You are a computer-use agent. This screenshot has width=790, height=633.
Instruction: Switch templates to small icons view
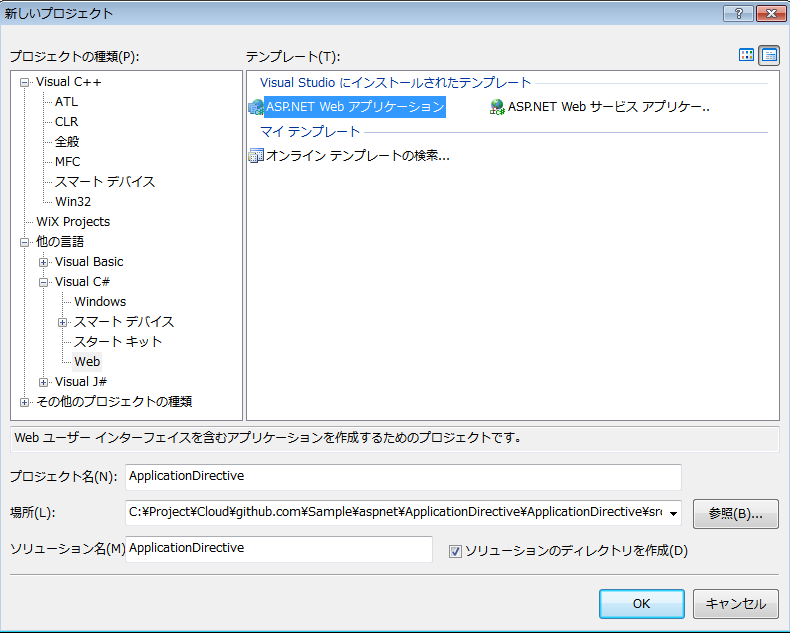[769, 55]
